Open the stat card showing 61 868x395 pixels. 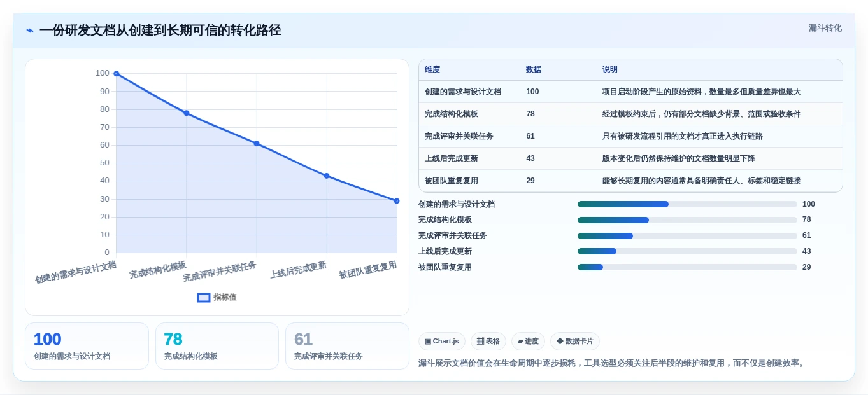click(x=347, y=346)
